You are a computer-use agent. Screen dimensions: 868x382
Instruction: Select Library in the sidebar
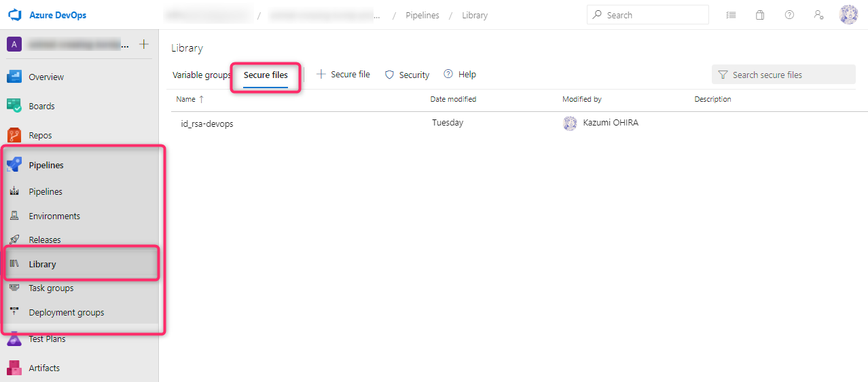coord(42,265)
